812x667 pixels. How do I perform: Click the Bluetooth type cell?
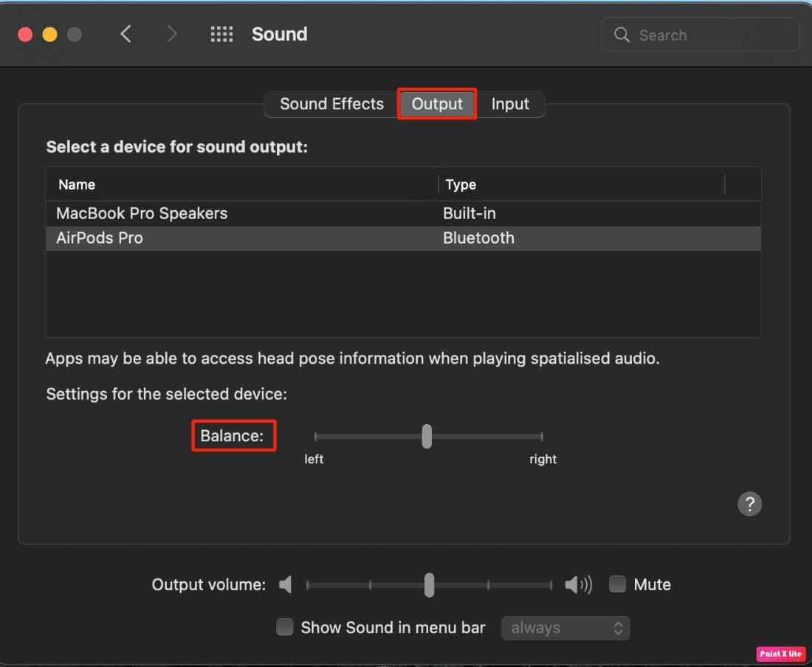pos(478,238)
